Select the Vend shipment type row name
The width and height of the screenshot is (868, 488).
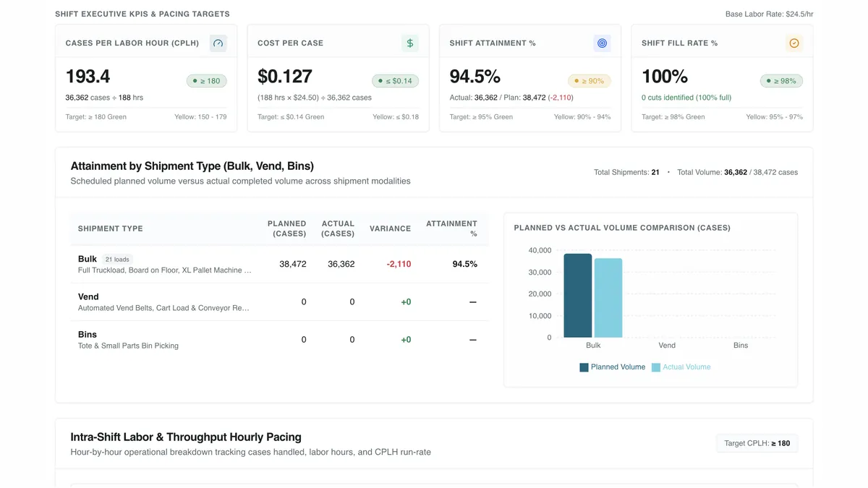[x=88, y=296]
